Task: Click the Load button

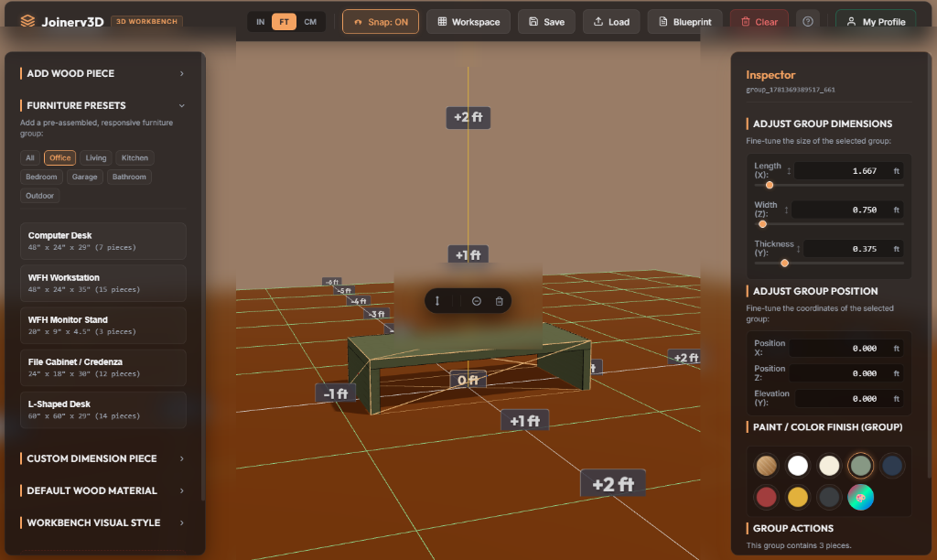Action: pos(610,22)
